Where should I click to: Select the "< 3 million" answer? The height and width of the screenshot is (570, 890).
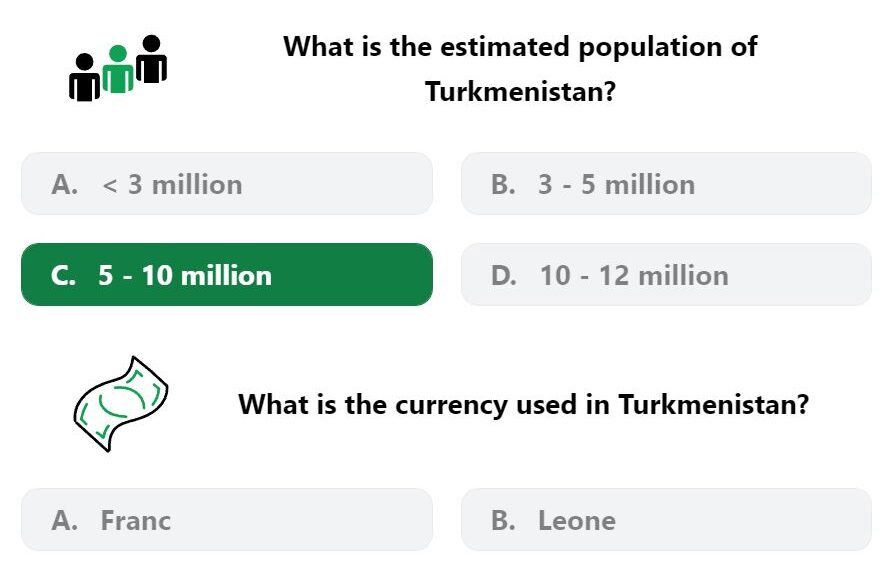coord(227,184)
